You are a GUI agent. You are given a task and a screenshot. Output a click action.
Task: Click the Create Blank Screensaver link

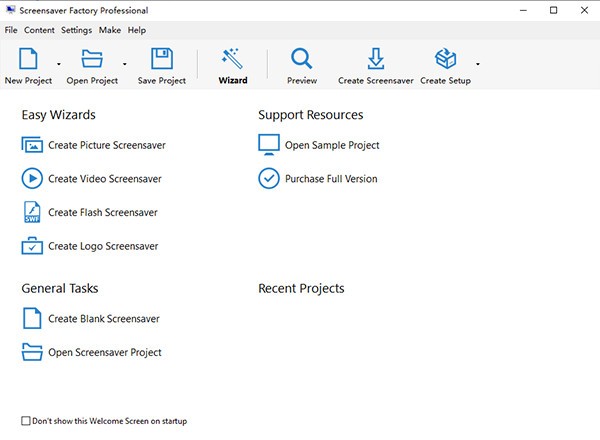(x=103, y=319)
